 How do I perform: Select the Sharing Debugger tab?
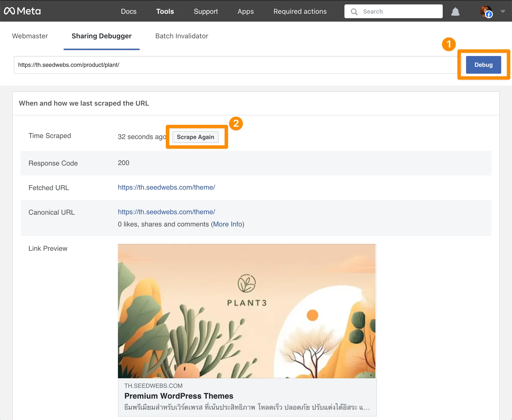(x=101, y=36)
